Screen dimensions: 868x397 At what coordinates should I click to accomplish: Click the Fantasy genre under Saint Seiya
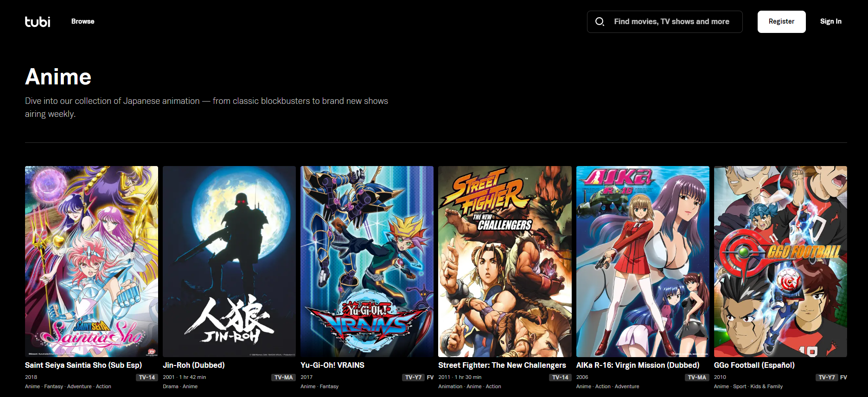pos(53,386)
